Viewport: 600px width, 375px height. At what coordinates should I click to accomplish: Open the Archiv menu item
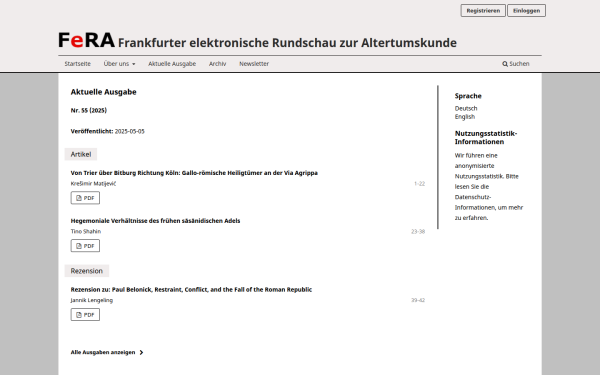pyautogui.click(x=217, y=64)
